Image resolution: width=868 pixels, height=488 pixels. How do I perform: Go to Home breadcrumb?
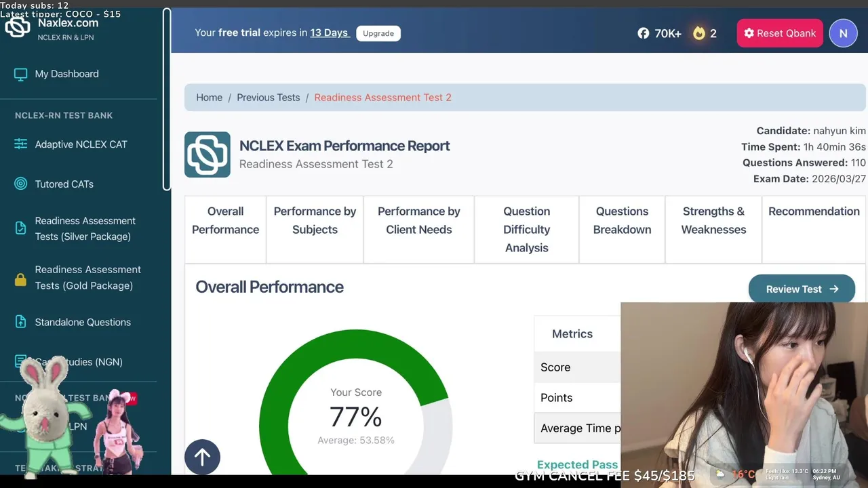[x=209, y=98]
